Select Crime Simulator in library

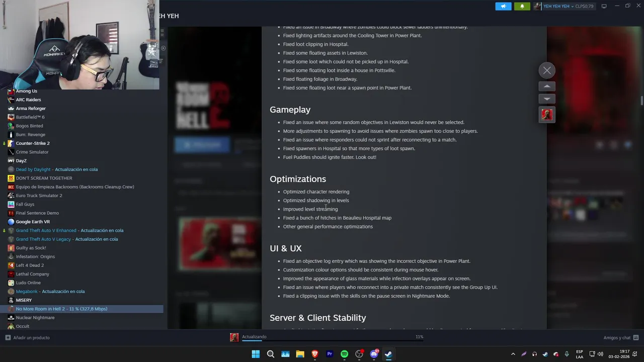(x=32, y=152)
